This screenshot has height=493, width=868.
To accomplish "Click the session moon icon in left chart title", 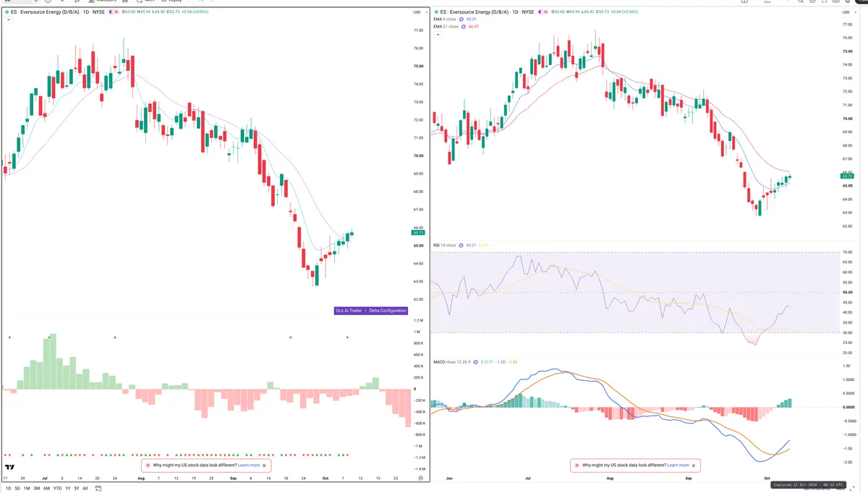I will 110,12.
